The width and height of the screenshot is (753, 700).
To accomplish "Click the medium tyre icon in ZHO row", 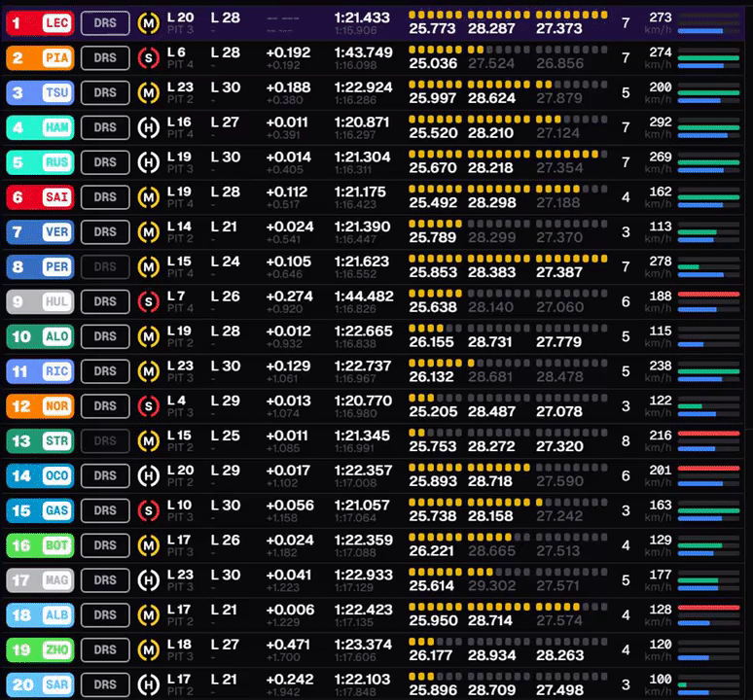I will coord(149,650).
